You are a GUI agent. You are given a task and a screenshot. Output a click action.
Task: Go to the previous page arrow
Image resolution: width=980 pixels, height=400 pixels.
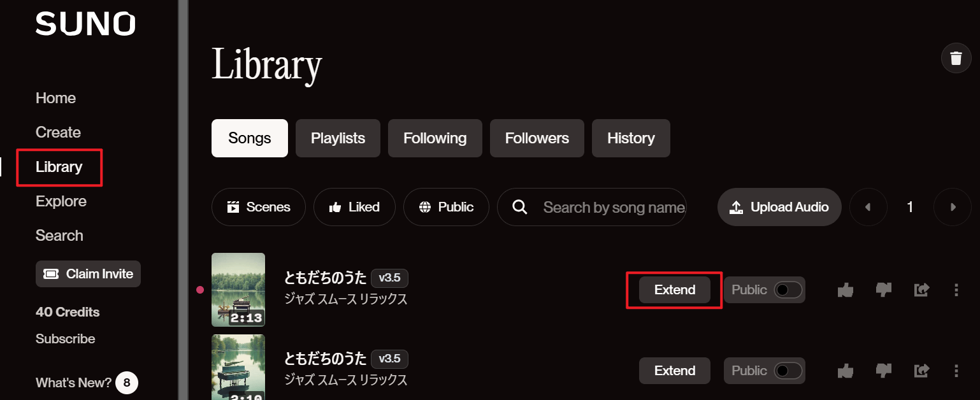click(x=868, y=207)
